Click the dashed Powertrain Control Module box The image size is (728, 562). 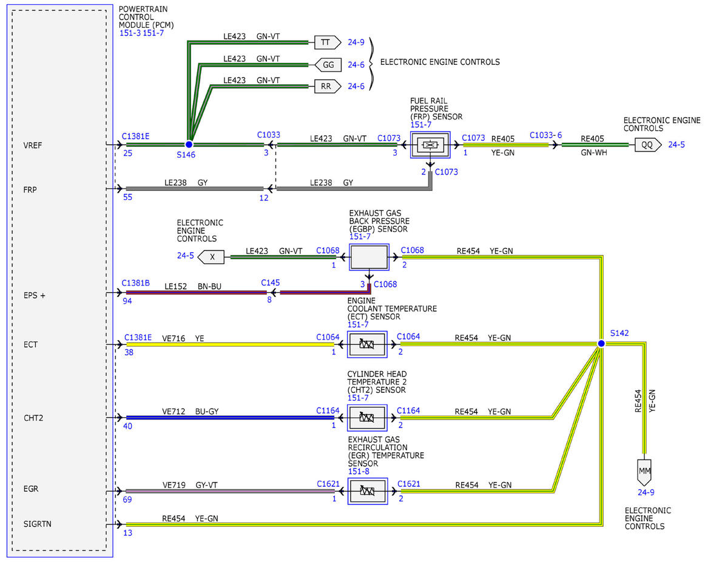tap(59, 281)
